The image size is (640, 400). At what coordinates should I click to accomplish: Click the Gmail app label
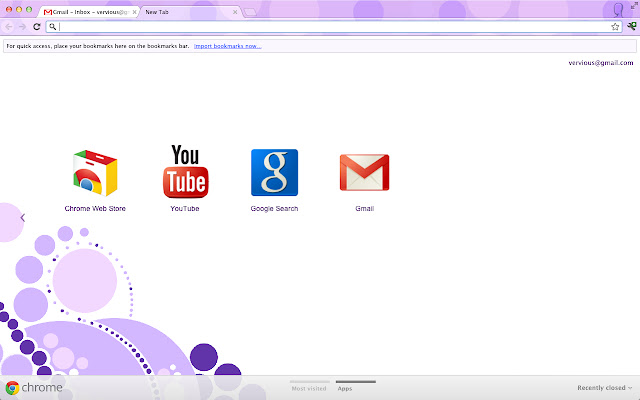[364, 209]
